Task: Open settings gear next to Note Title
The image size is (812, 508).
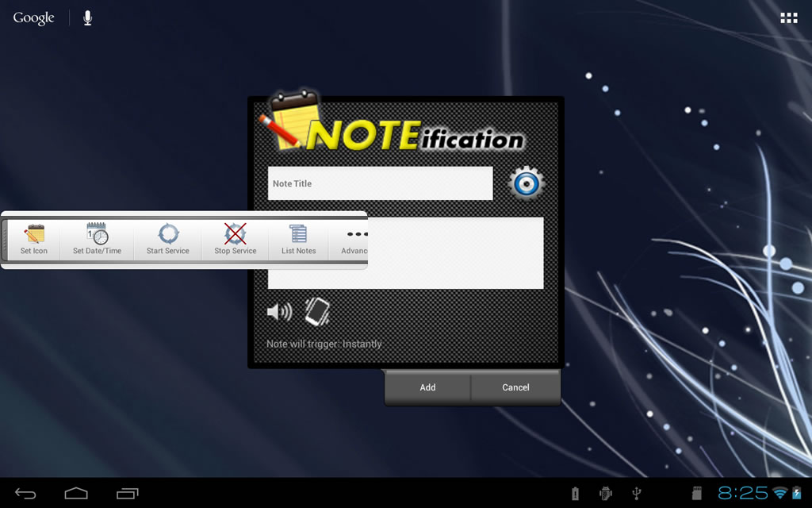Action: click(527, 183)
